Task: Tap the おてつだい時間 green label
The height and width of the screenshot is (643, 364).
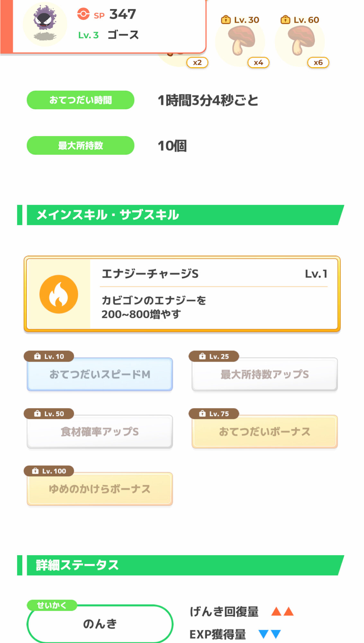Action: 80,100
